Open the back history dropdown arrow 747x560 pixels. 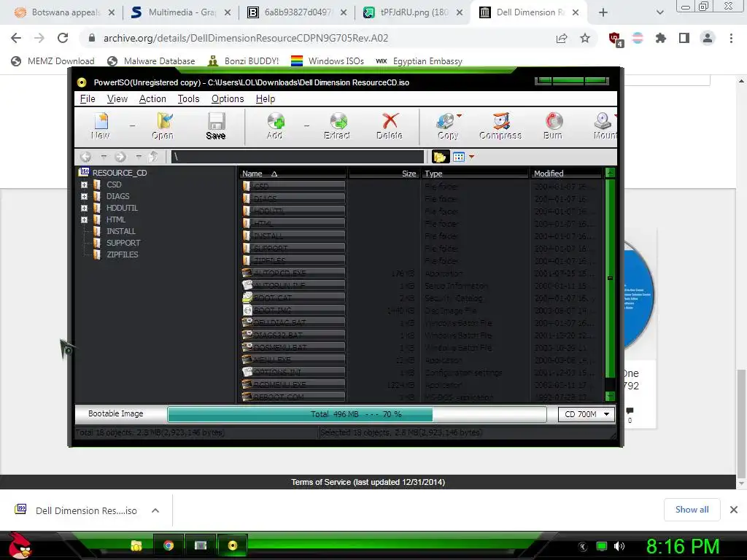coord(104,157)
